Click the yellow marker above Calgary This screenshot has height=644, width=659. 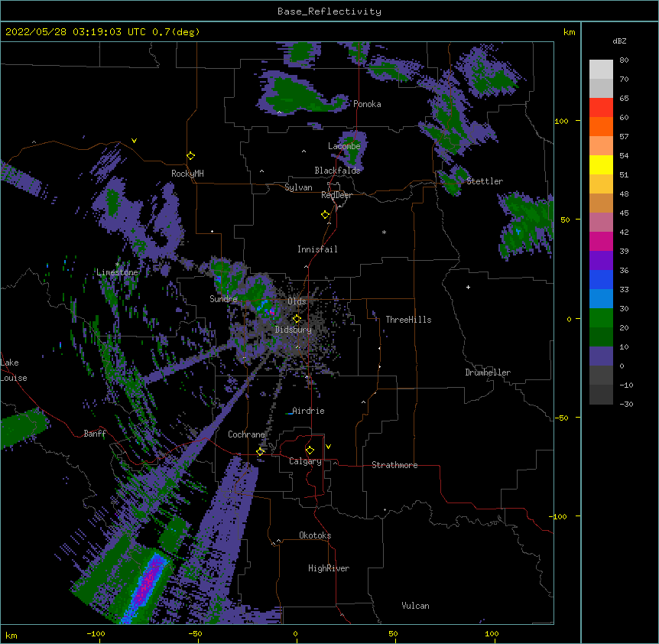click(310, 450)
